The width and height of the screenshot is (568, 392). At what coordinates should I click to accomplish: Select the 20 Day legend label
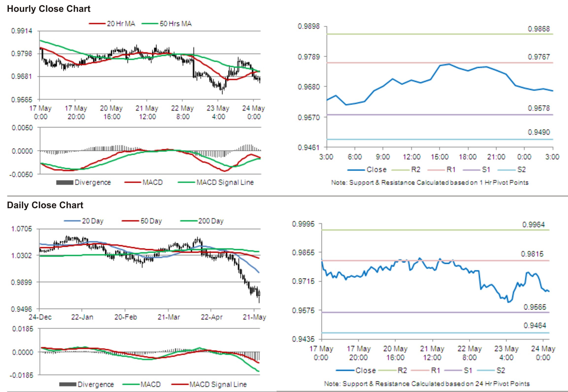tap(93, 221)
